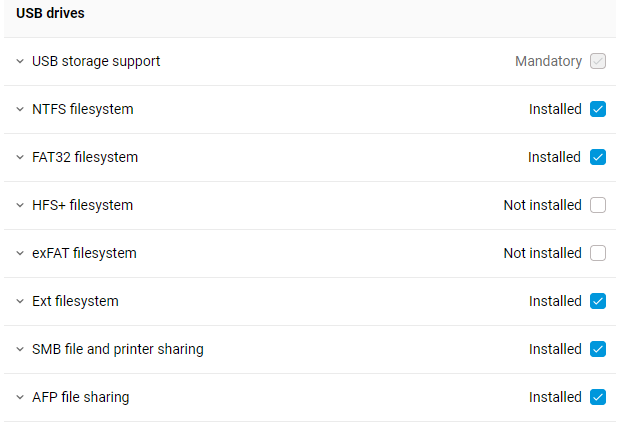Expand the HFS+ filesystem chevron
The height and width of the screenshot is (425, 621).
pos(20,205)
